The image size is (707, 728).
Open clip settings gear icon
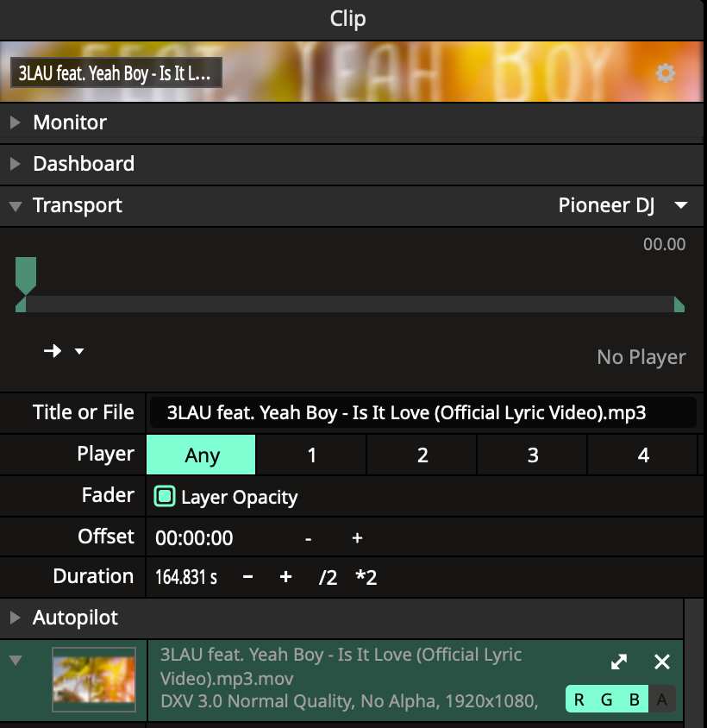click(x=665, y=73)
